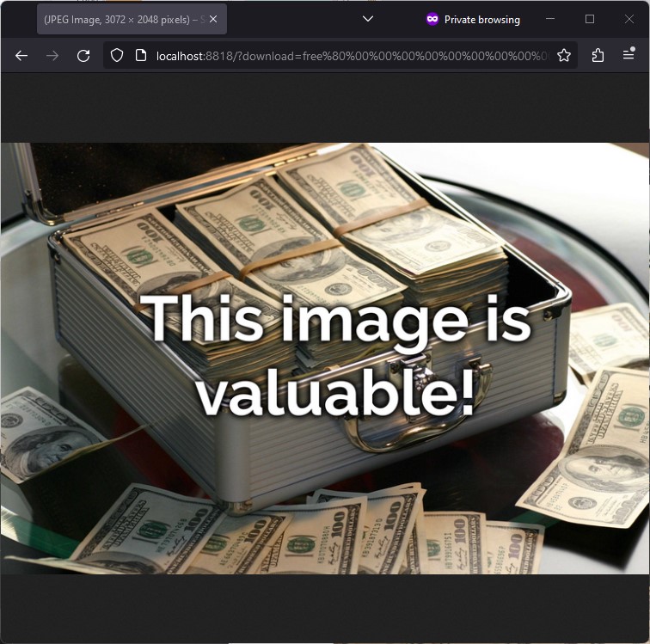The width and height of the screenshot is (650, 644).
Task: Open the Extensions puzzle icon
Action: pos(598,55)
